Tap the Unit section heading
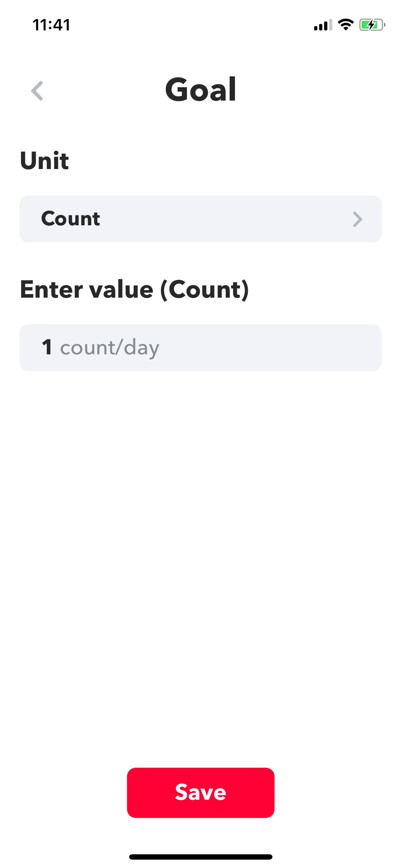 44,160
